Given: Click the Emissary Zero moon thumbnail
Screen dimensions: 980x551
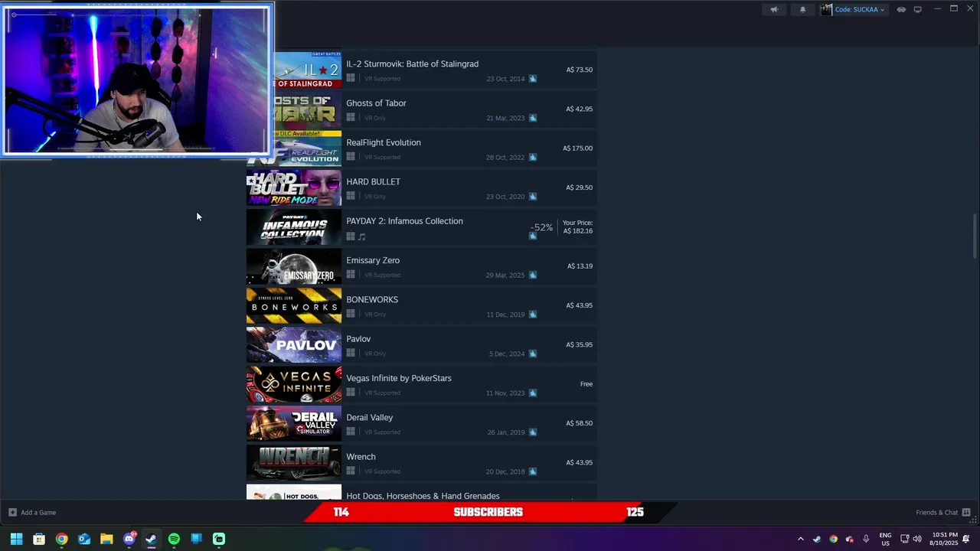Looking at the screenshot, I should click(x=294, y=266).
